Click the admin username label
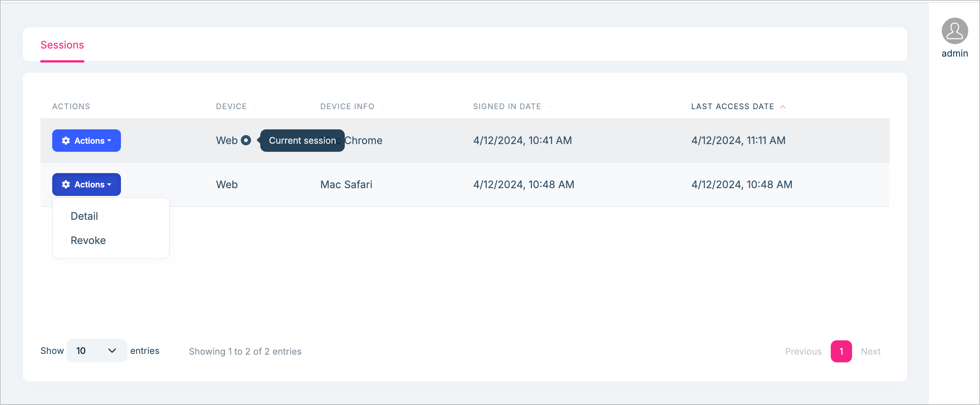The height and width of the screenshot is (405, 980). click(x=954, y=53)
